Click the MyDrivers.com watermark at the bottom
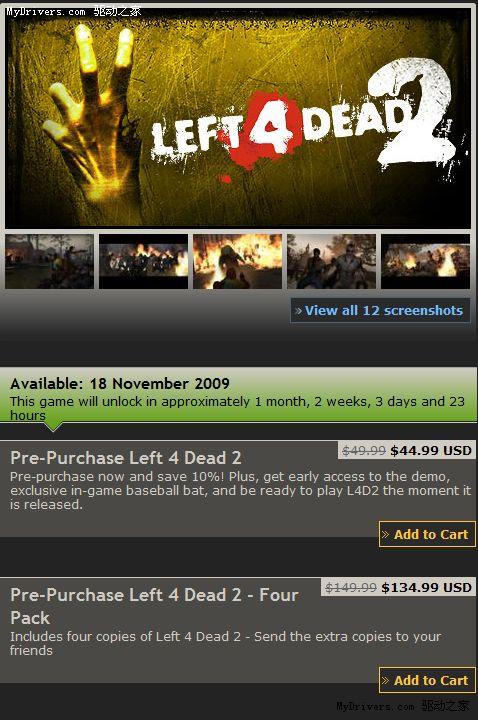The image size is (478, 720). coord(403,706)
